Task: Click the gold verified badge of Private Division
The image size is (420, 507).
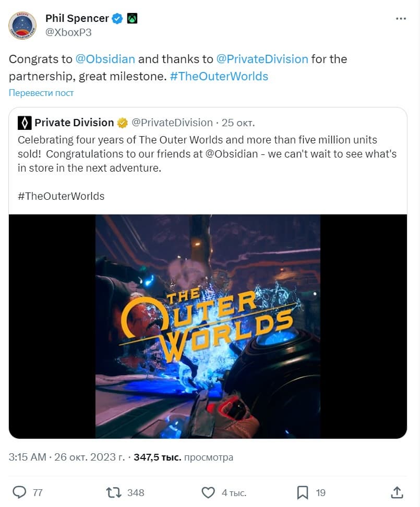Action: click(x=122, y=123)
